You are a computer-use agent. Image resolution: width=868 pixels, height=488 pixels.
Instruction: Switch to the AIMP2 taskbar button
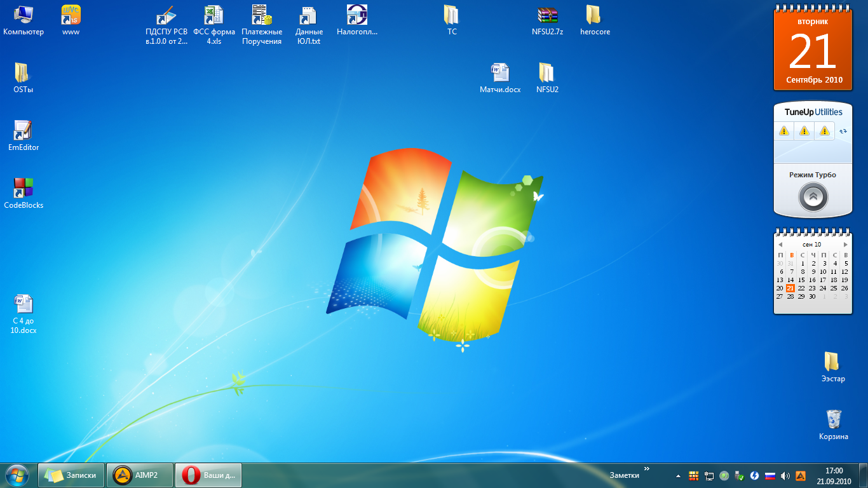pyautogui.click(x=139, y=475)
